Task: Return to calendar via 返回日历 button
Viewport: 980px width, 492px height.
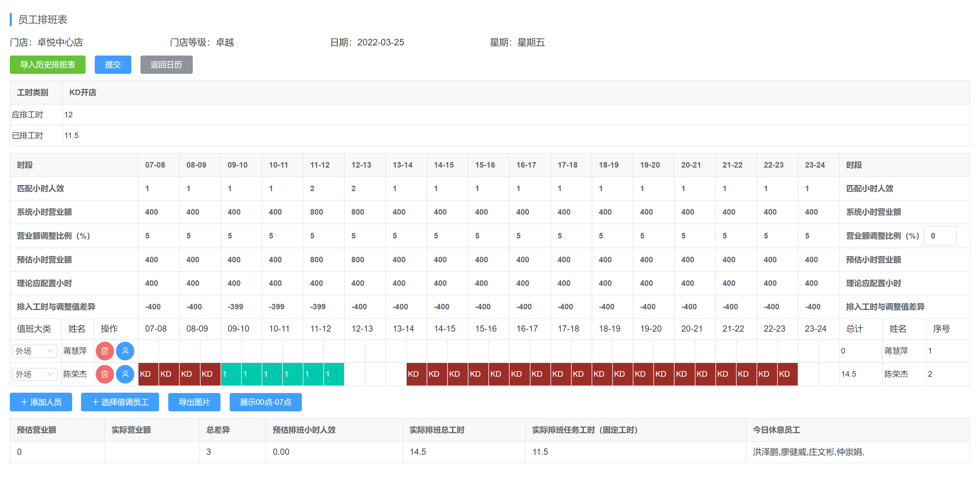Action: click(x=166, y=64)
